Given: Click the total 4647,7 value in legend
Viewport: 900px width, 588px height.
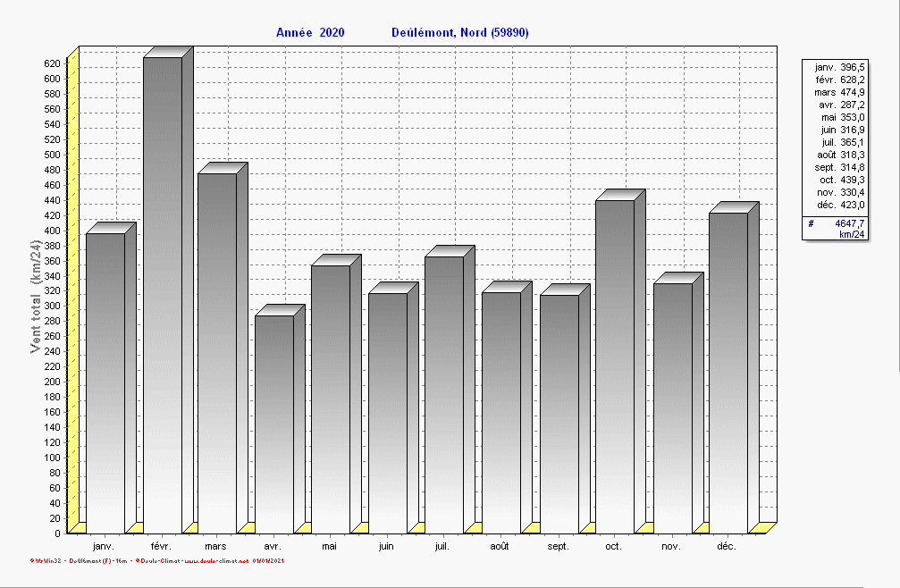Looking at the screenshot, I should pos(850,223).
